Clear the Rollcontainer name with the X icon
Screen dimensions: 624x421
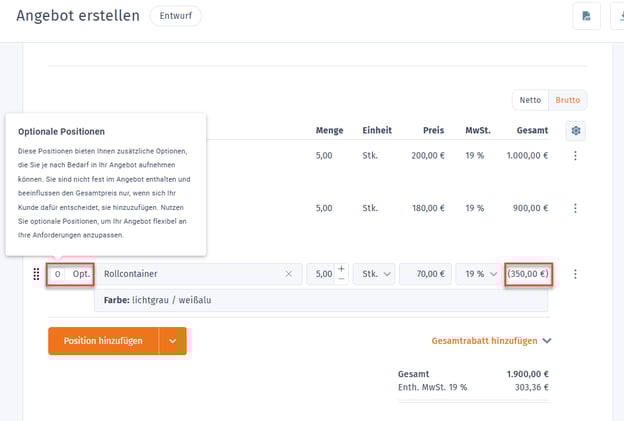[289, 274]
